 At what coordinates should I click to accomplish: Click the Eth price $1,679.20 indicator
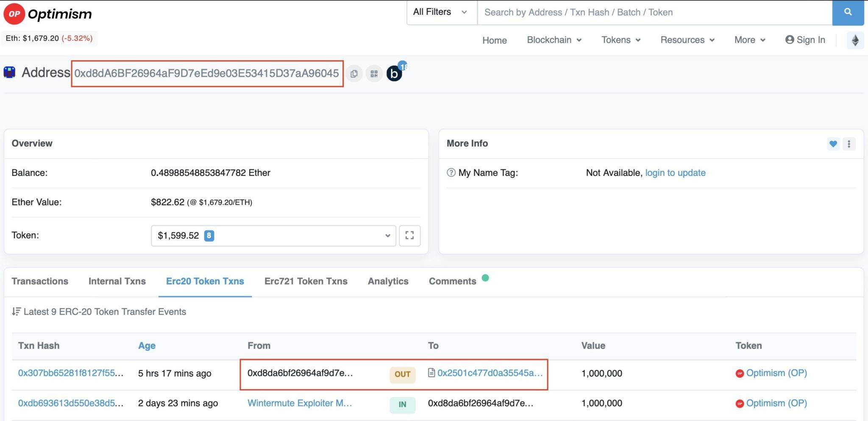49,38
